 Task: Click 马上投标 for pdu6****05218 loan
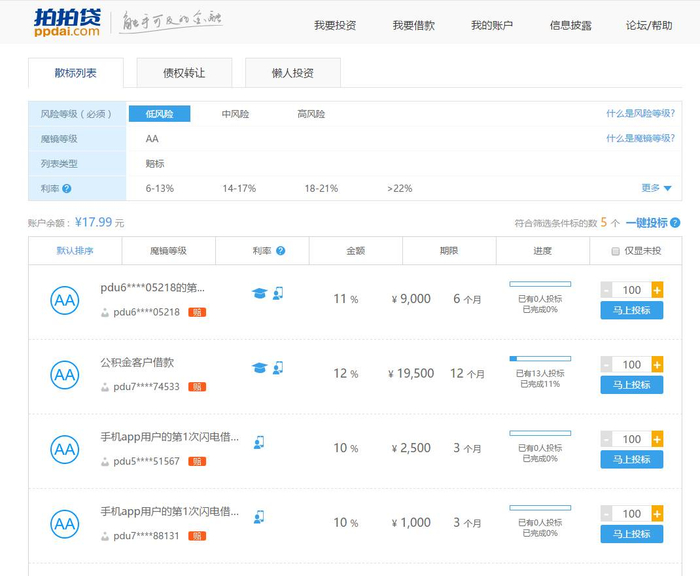[x=632, y=310]
